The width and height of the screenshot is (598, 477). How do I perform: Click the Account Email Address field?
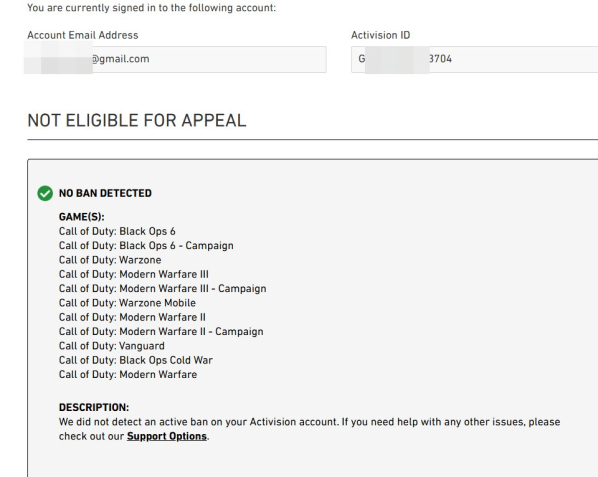[177, 59]
